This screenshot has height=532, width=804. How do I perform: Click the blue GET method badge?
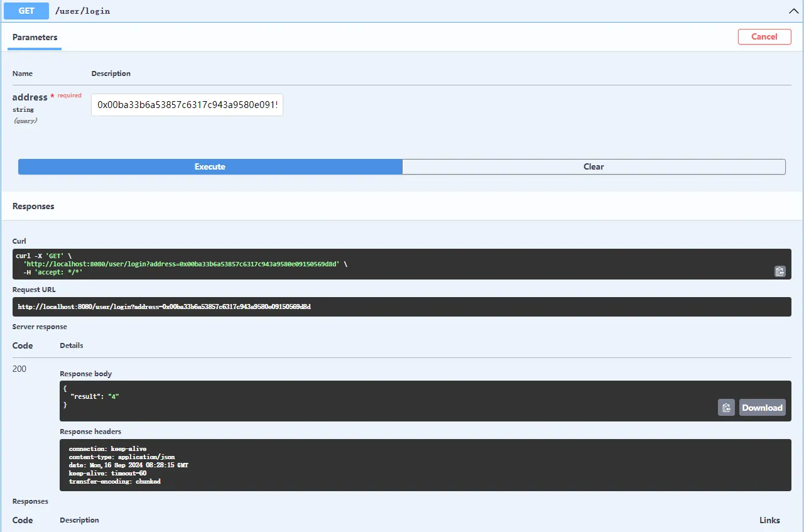click(26, 11)
